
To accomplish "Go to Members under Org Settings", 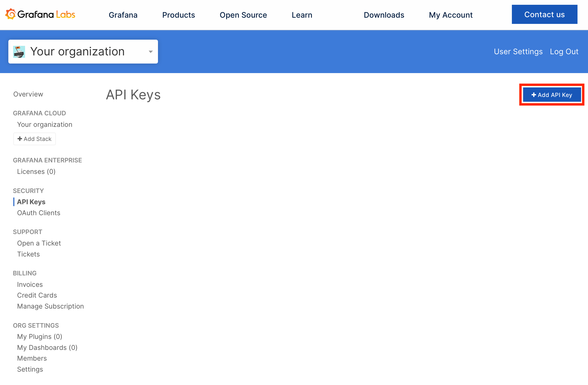I will click(x=32, y=358).
